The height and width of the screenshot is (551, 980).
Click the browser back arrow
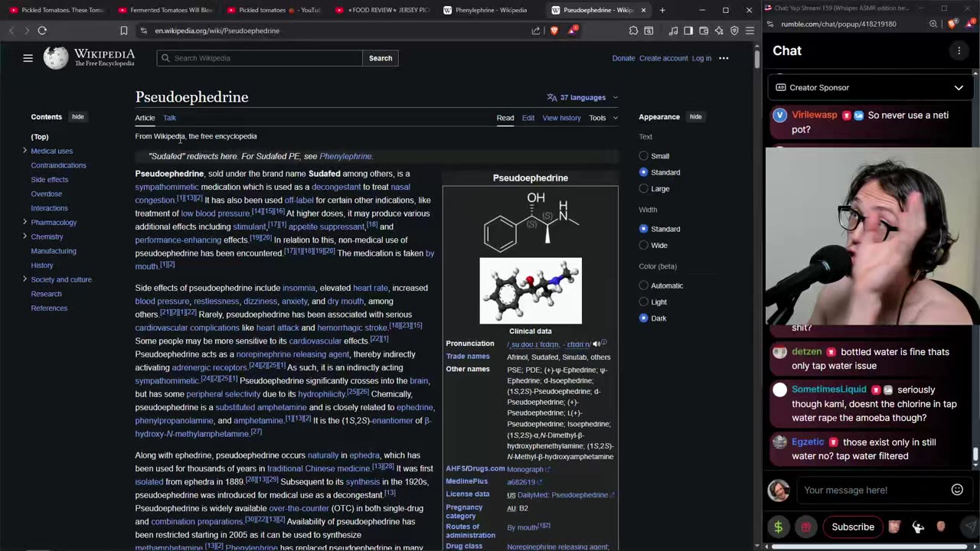11,31
